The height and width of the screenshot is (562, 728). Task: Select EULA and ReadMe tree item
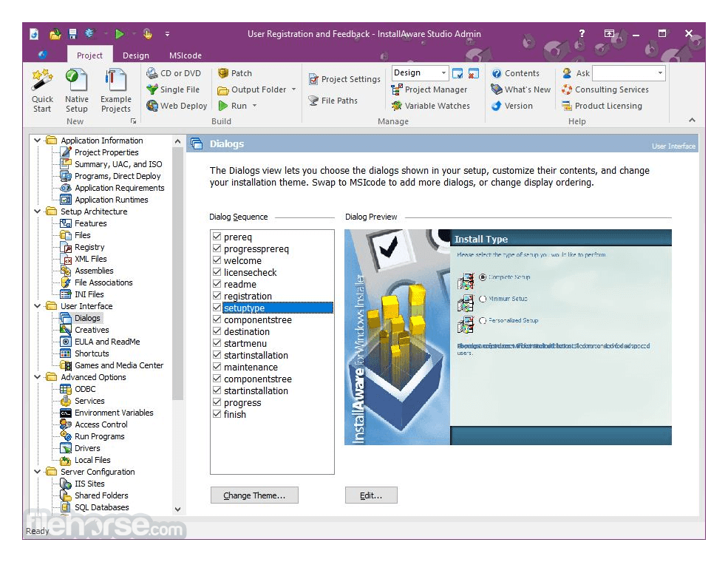107,342
